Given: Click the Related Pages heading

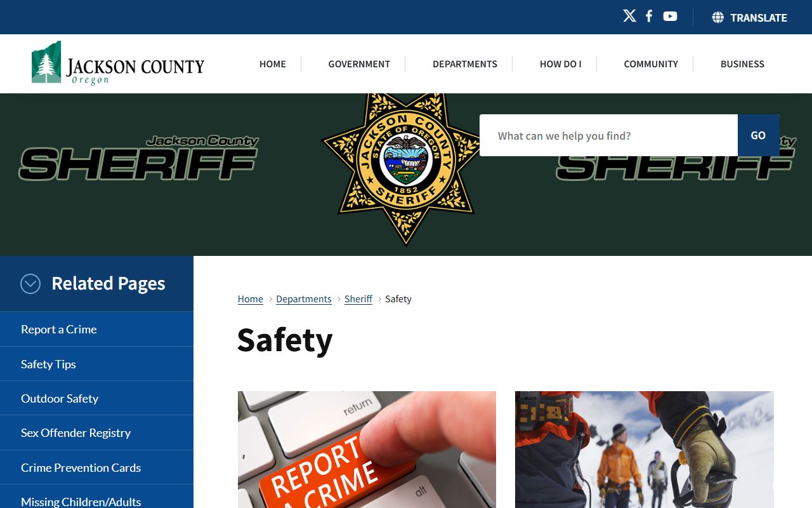Looking at the screenshot, I should coord(108,284).
